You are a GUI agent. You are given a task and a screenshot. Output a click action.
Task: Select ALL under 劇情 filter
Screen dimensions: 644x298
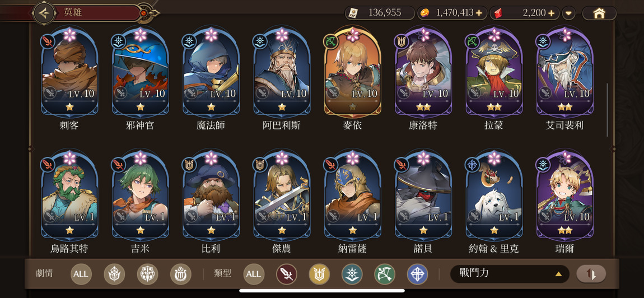coord(81,274)
